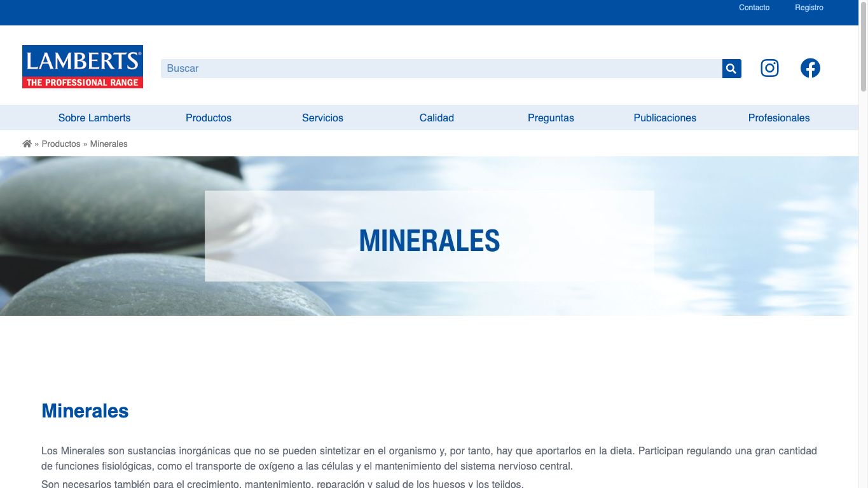Click the Lamberts logo
Screen dimensions: 868x488
(83, 67)
